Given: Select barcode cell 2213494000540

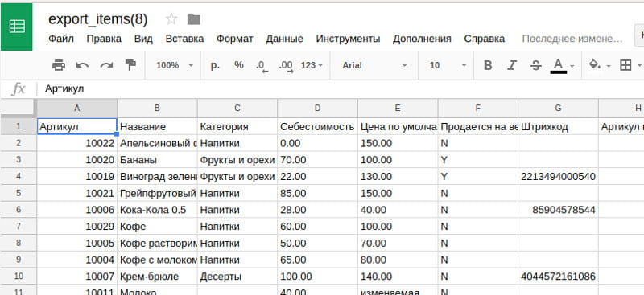Looking at the screenshot, I should tap(558, 176).
